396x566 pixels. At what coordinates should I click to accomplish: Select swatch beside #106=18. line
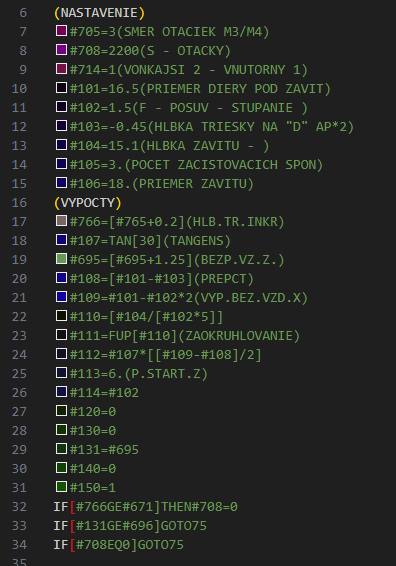click(x=61, y=182)
